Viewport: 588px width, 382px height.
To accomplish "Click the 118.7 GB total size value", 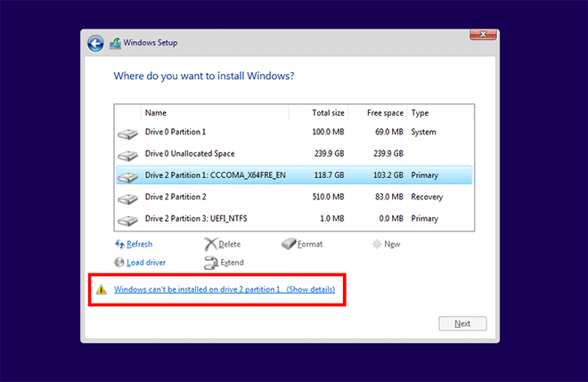I will tap(329, 175).
